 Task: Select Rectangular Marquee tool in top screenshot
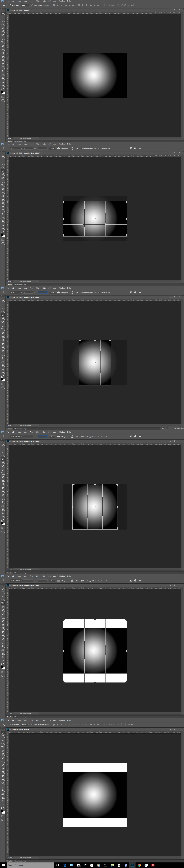point(3,17)
